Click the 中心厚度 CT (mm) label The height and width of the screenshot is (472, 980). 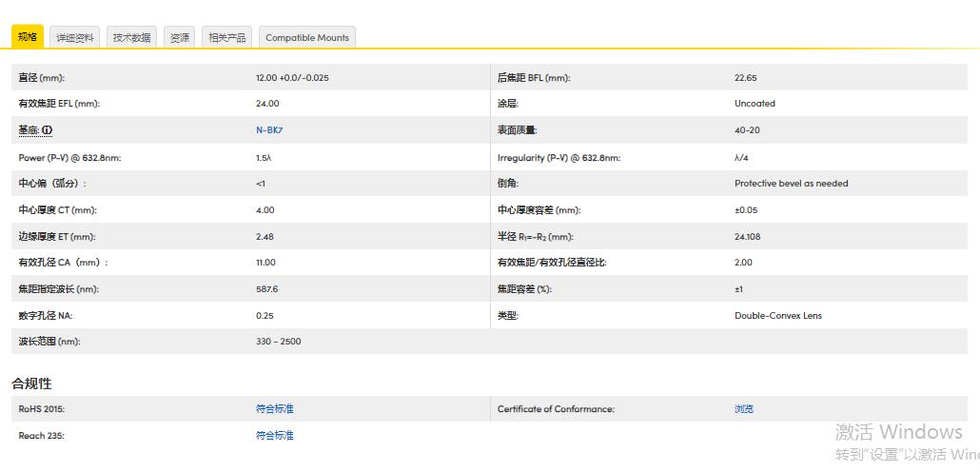[x=57, y=210]
